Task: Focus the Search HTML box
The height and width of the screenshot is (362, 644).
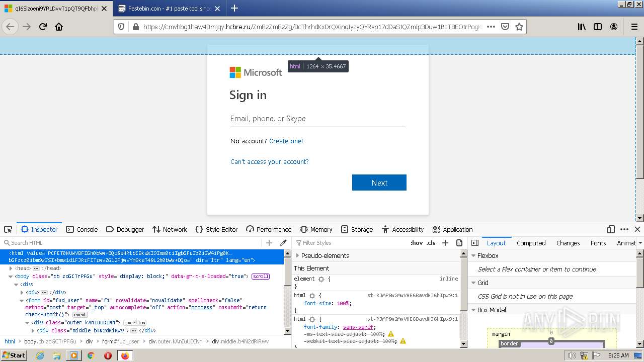Action: point(133,243)
